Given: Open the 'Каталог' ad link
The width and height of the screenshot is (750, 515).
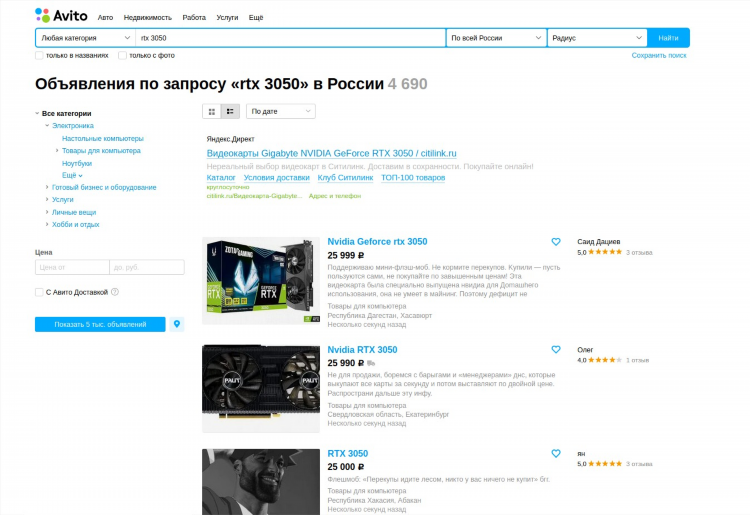Looking at the screenshot, I should click(221, 177).
